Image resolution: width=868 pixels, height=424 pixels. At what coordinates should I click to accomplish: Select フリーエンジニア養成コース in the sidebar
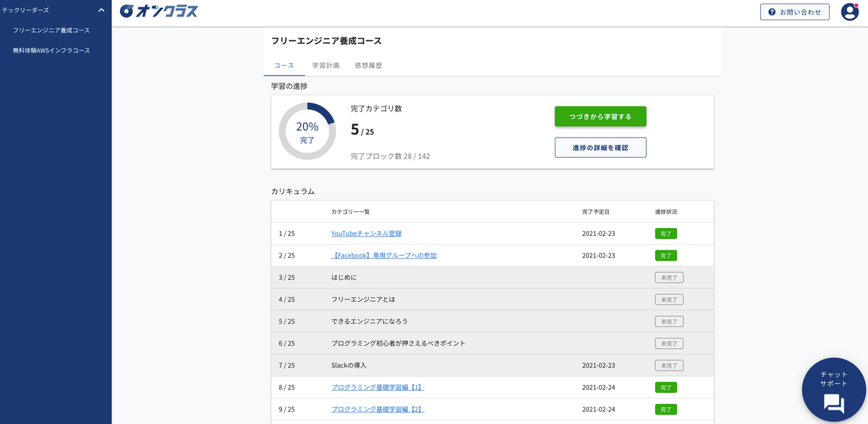[51, 30]
